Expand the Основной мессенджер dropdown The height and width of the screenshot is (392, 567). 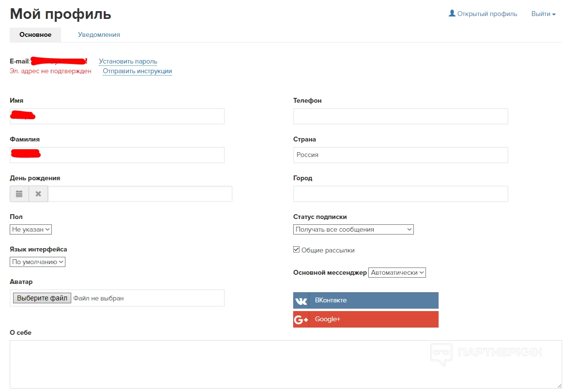pyautogui.click(x=397, y=272)
